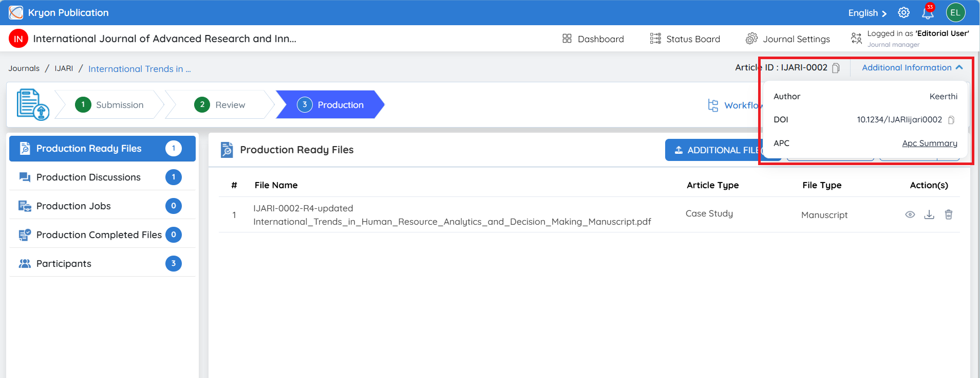The image size is (980, 378).
Task: Select Production Ready Files in sidebar
Action: point(102,149)
